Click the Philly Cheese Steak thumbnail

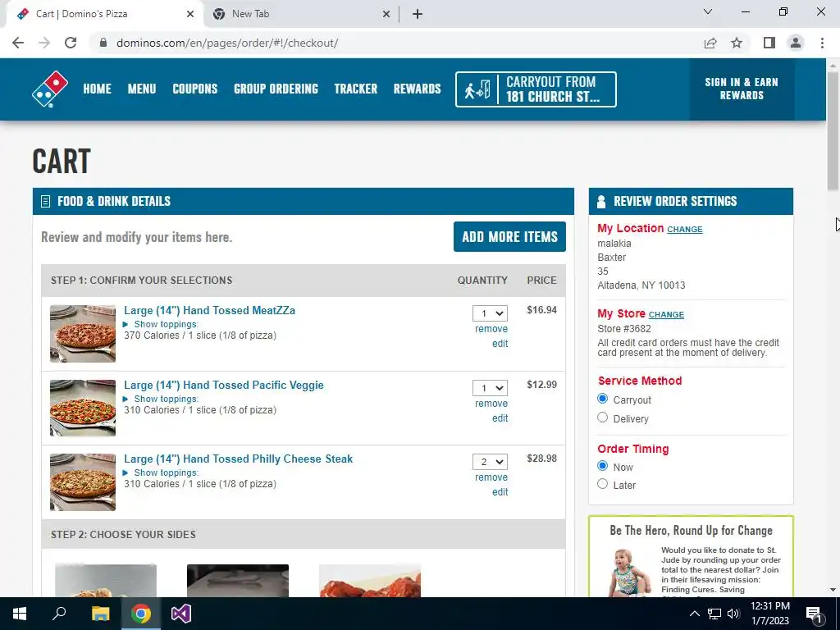pos(83,482)
